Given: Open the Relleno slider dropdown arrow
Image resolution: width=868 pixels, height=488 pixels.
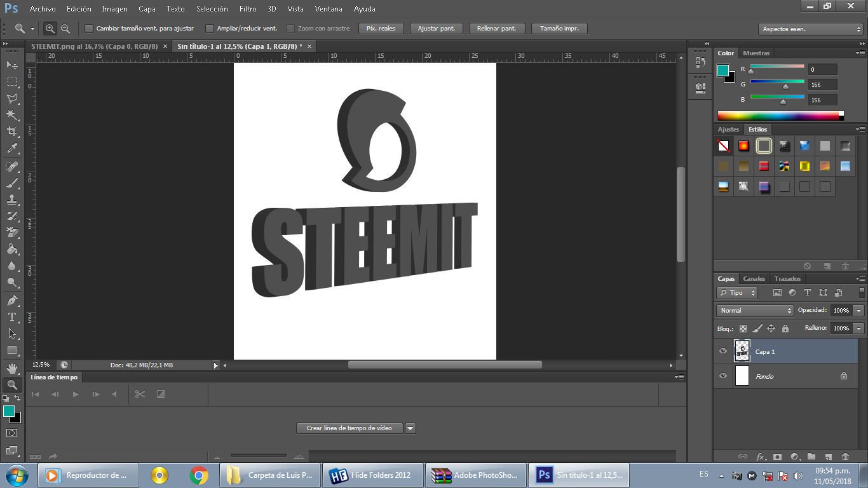Looking at the screenshot, I should pos(859,329).
